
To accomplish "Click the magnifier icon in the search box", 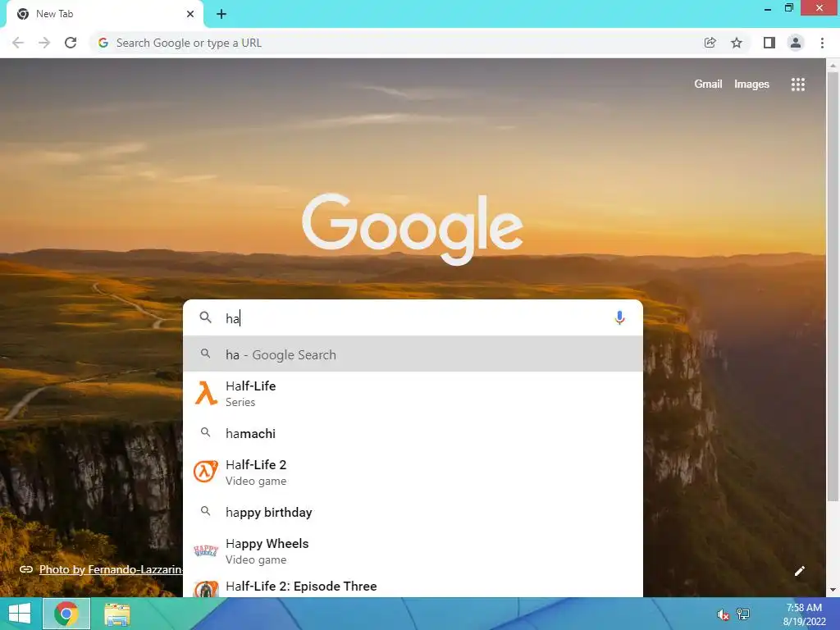I will pyautogui.click(x=206, y=317).
